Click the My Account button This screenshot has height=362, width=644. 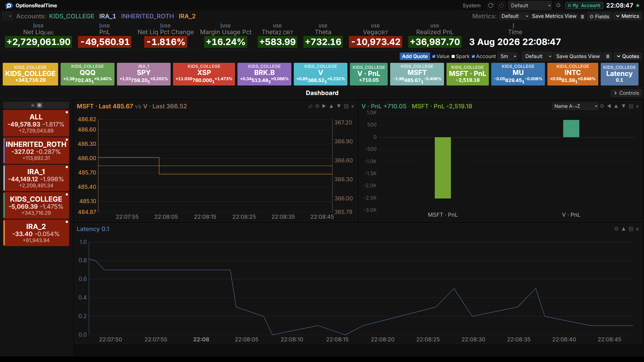pos(584,6)
